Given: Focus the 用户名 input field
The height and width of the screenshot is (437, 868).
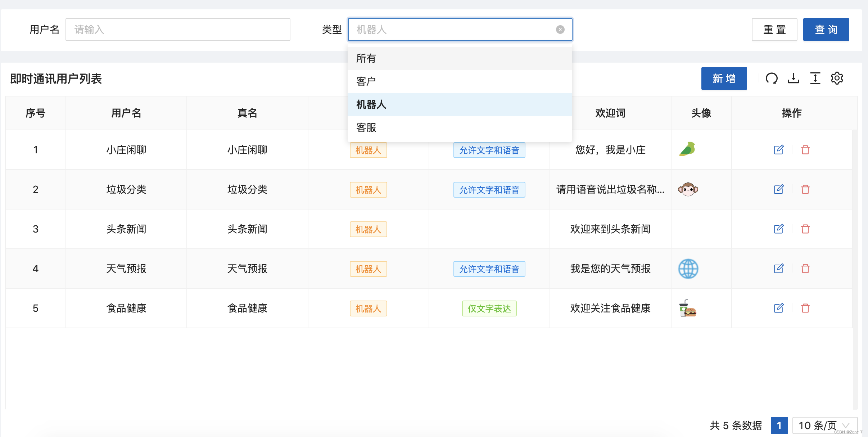Looking at the screenshot, I should [178, 30].
